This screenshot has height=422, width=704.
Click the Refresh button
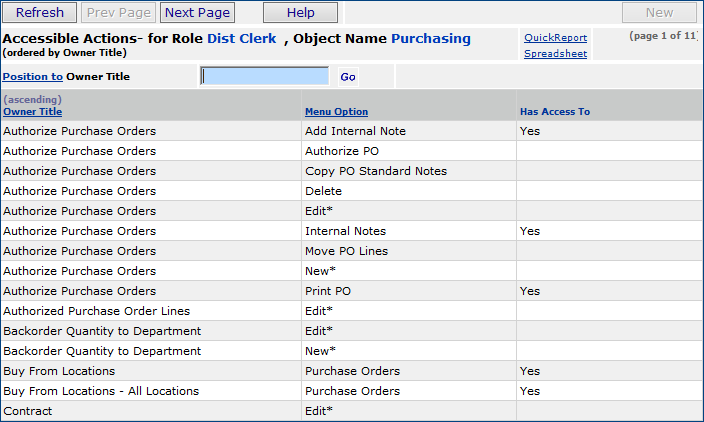(x=40, y=13)
